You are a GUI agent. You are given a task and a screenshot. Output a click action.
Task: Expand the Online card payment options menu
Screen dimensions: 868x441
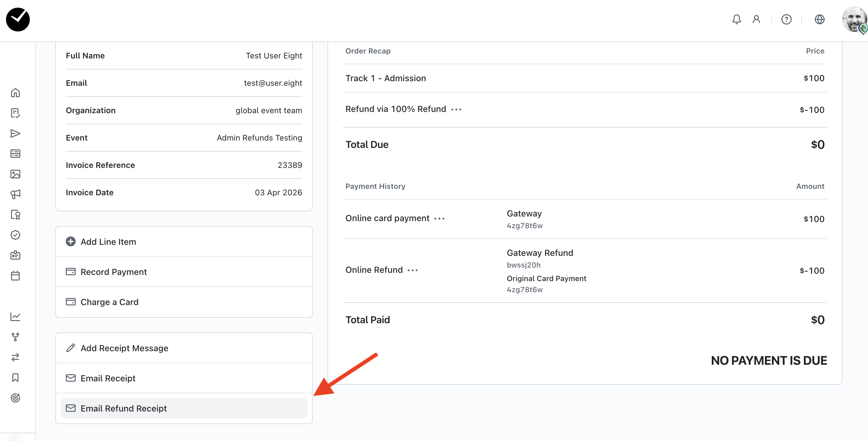(439, 219)
